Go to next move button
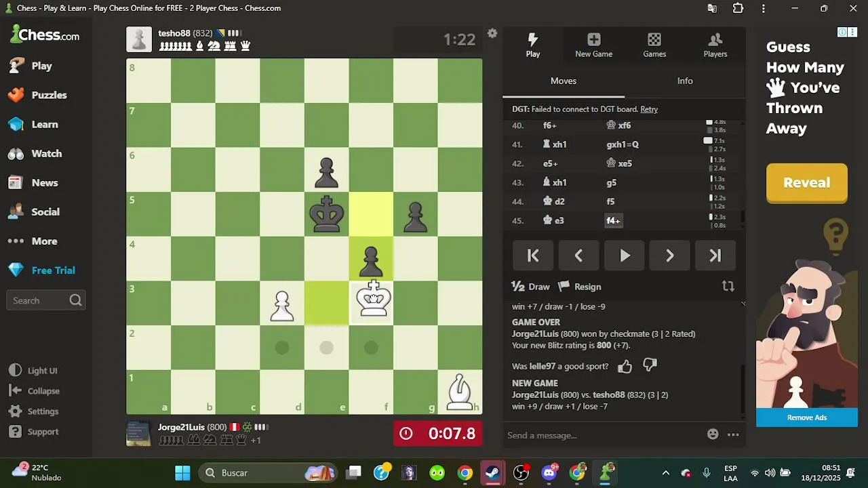868x488 pixels. (x=669, y=256)
